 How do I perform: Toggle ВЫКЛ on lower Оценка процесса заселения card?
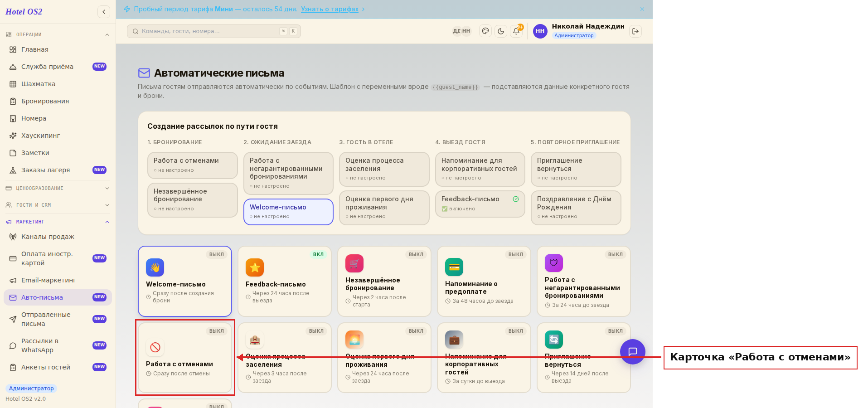pos(316,331)
